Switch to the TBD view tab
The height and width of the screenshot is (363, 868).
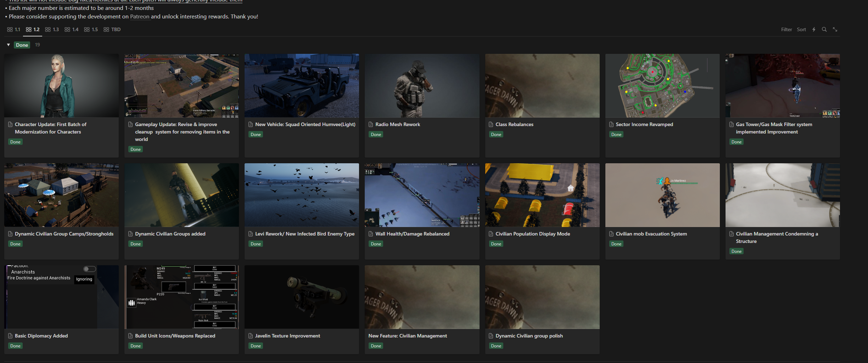pyautogui.click(x=112, y=29)
